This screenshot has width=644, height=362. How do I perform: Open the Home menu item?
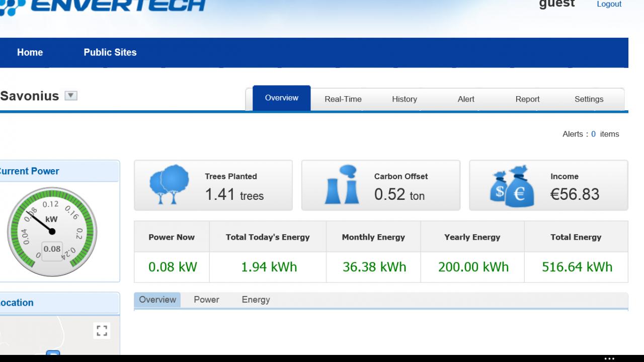pos(30,52)
